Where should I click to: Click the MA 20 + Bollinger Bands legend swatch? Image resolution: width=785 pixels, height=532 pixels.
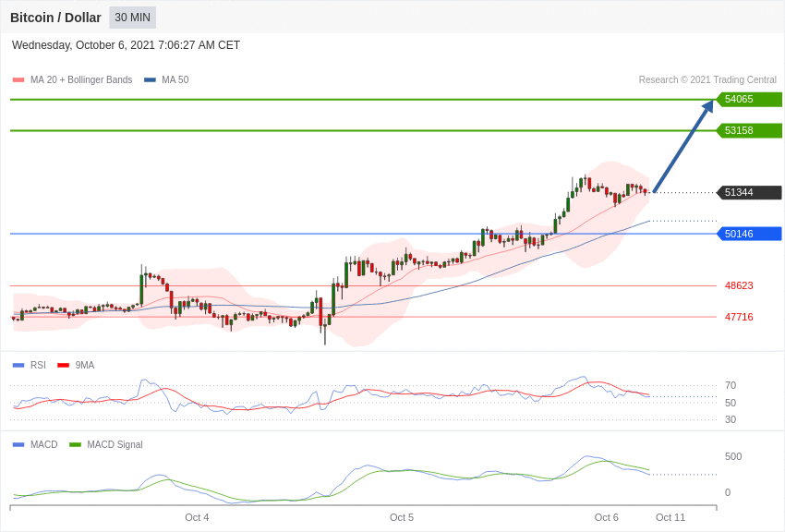[x=18, y=80]
